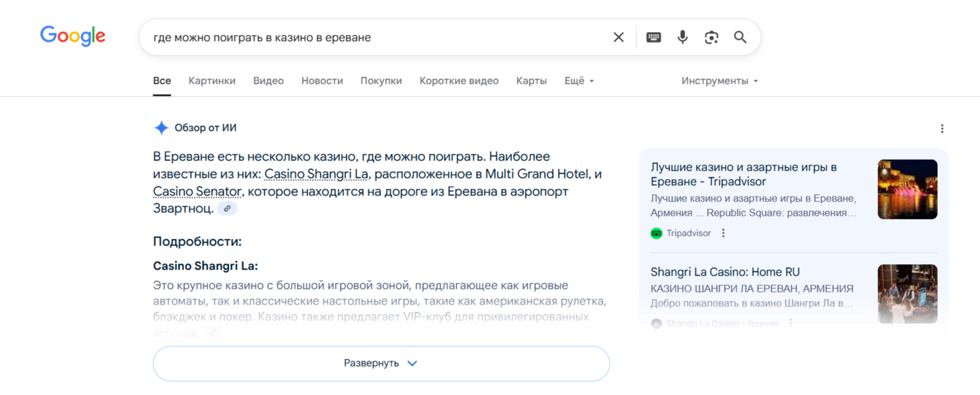Click source link icon after Звартноц
Viewport: 980px width, 395px height.
[227, 209]
